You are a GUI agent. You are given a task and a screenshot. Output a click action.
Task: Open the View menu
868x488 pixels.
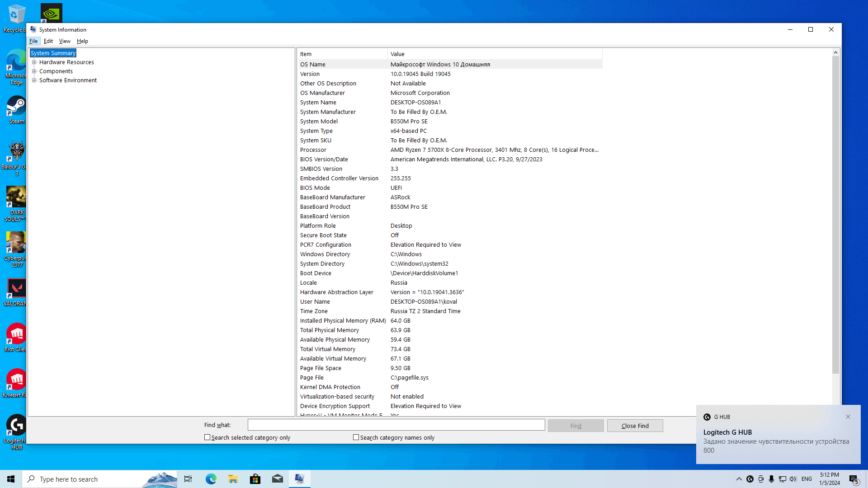tap(65, 41)
